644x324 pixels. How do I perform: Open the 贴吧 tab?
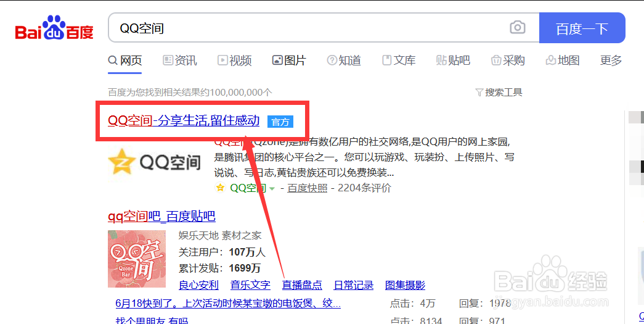point(453,60)
